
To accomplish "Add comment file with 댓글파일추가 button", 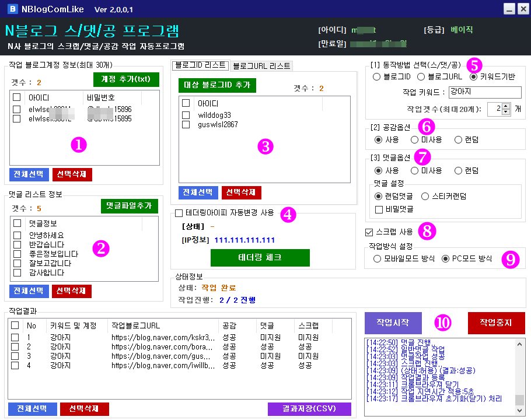I will (x=130, y=206).
